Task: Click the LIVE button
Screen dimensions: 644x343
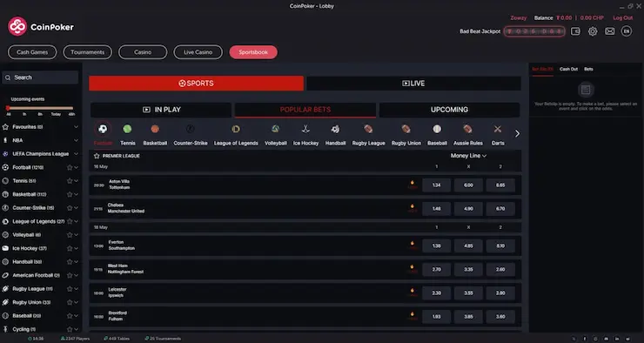Action: (413, 84)
